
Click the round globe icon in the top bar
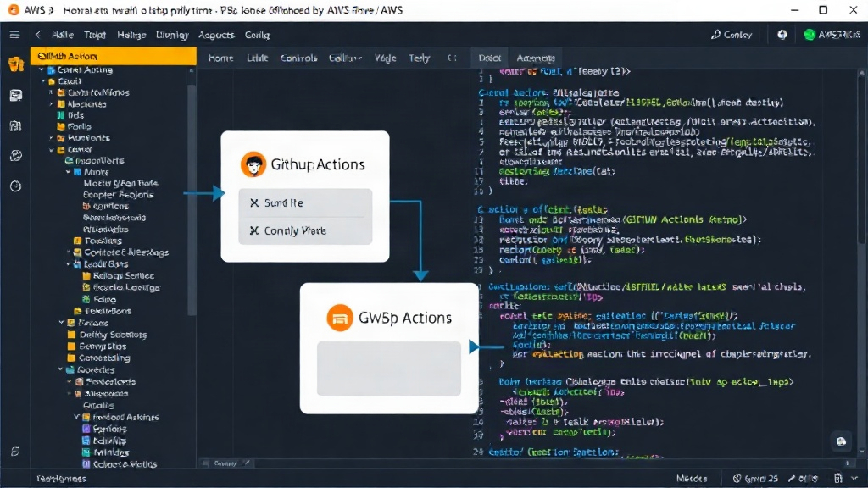782,35
